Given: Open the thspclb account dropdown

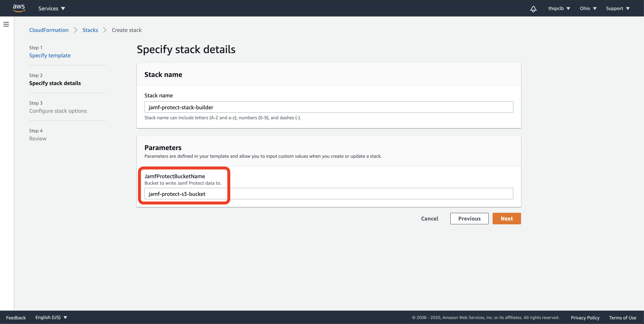Looking at the screenshot, I should [559, 8].
